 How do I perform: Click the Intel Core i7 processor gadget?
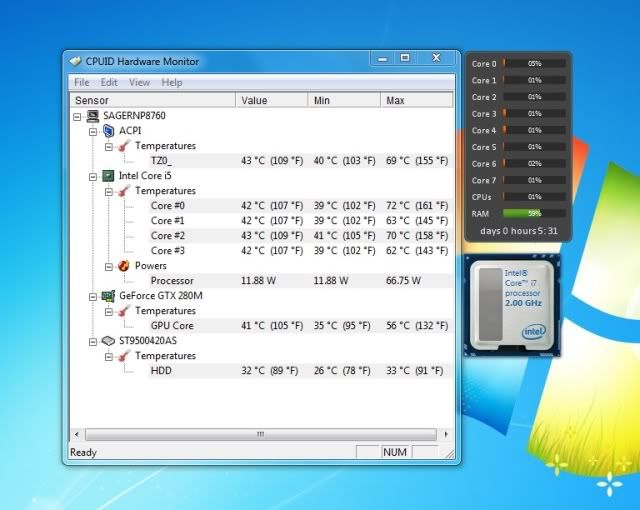(x=513, y=305)
